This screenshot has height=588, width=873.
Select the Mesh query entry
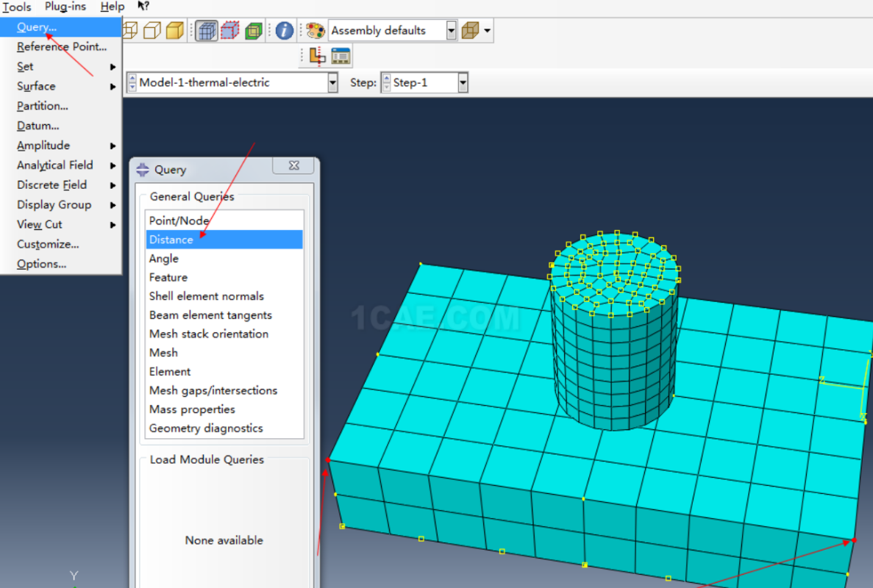[x=224, y=354]
